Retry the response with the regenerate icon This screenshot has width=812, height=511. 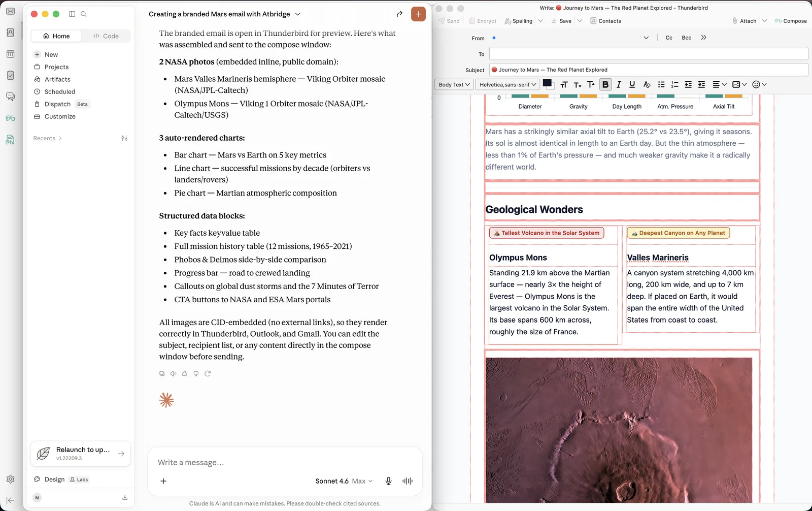208,373
